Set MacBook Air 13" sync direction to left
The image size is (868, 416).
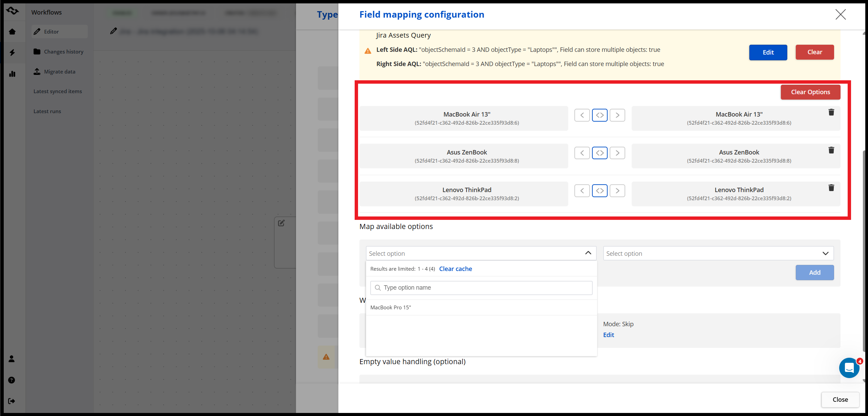(582, 115)
